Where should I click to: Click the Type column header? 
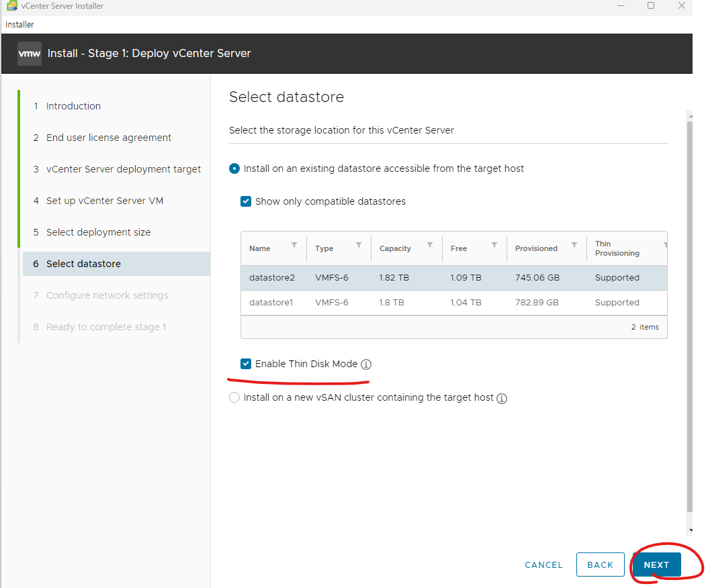[324, 248]
